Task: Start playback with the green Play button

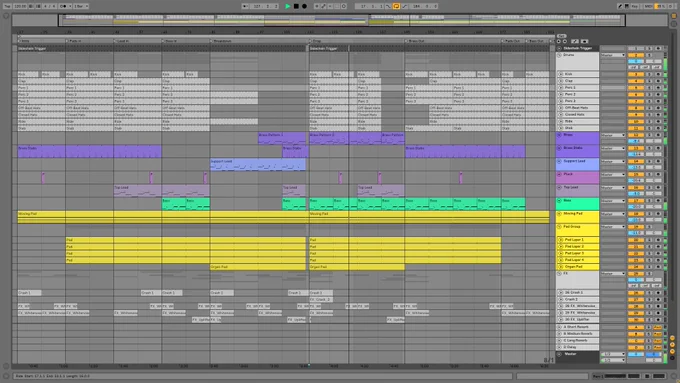Action: pos(288,7)
